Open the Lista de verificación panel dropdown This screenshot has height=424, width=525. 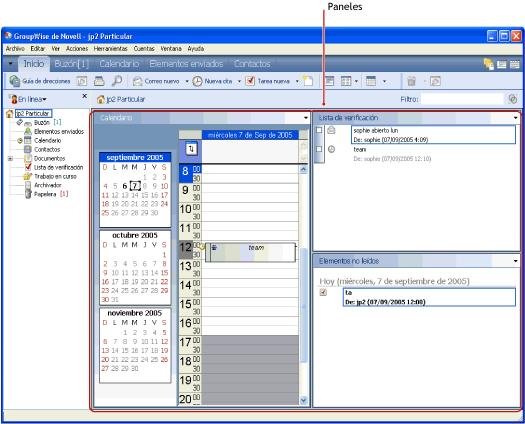516,118
